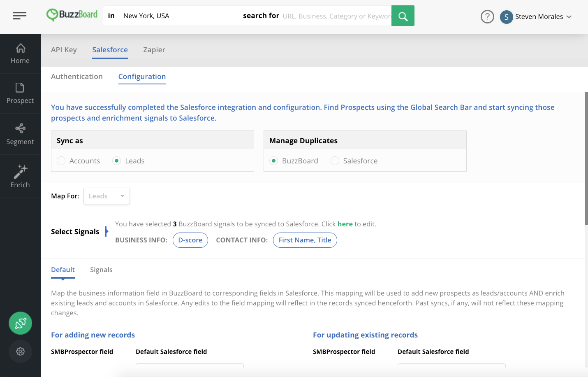Click the 'here' link to edit signals

pos(345,224)
